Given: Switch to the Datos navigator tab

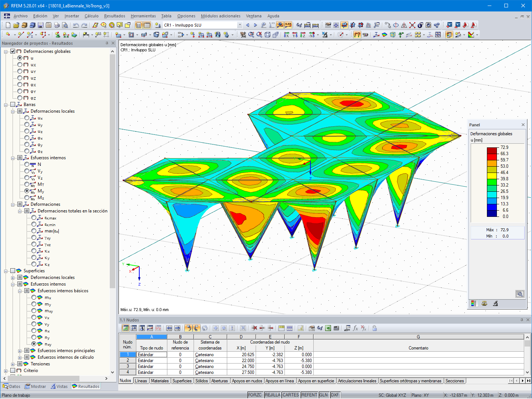Looking at the screenshot, I should click(x=12, y=386).
